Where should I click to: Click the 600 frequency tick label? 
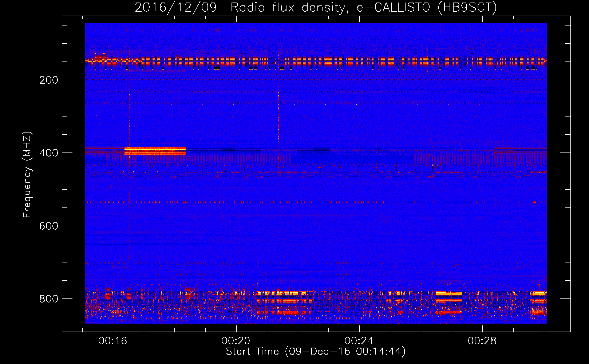pos(49,226)
